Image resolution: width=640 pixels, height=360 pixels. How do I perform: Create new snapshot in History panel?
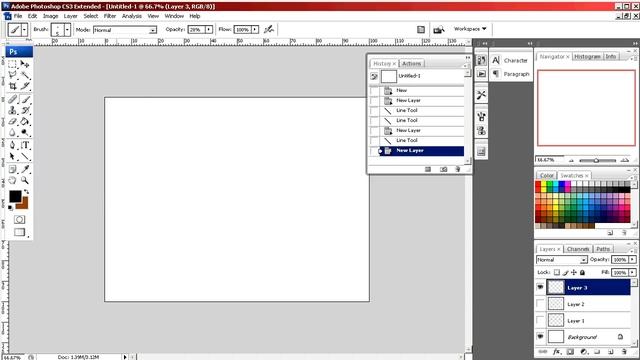tap(443, 169)
